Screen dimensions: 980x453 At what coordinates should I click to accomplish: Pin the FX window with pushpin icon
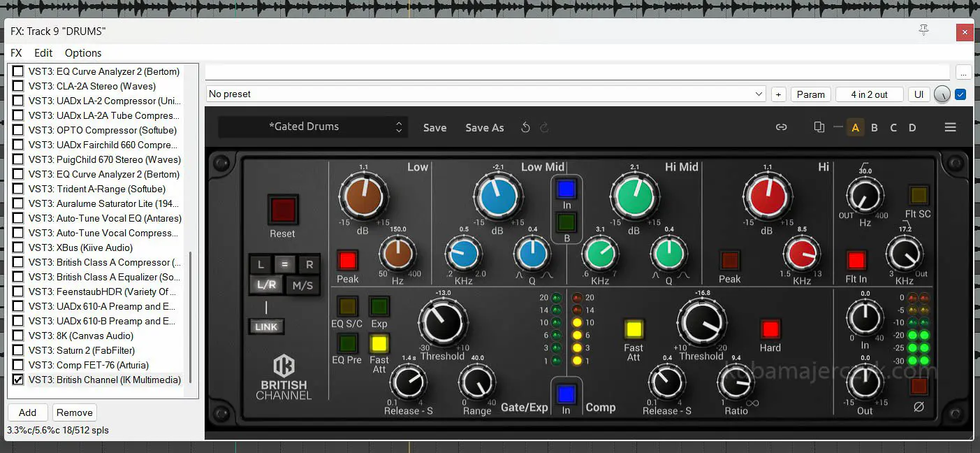923,30
